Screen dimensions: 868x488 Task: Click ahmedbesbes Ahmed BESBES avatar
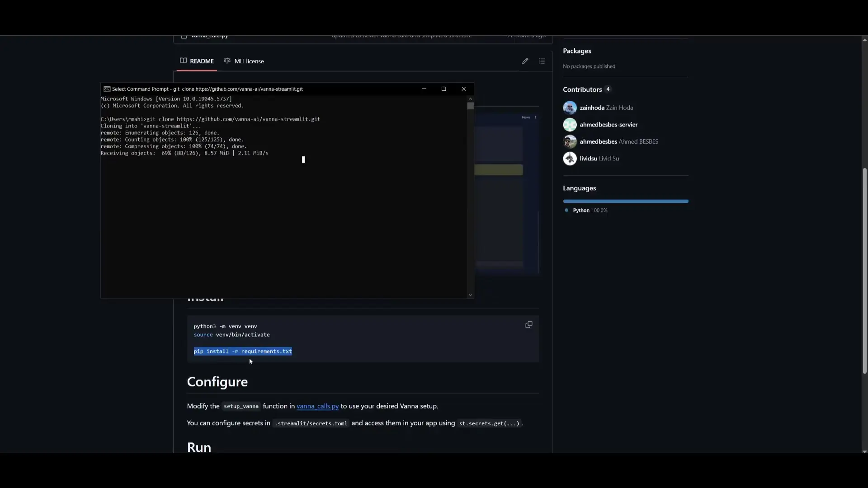[x=570, y=141]
